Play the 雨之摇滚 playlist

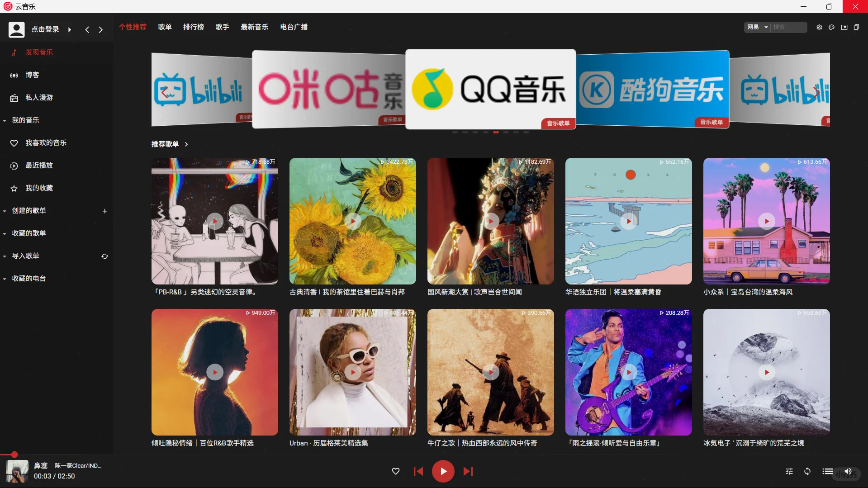click(x=629, y=372)
